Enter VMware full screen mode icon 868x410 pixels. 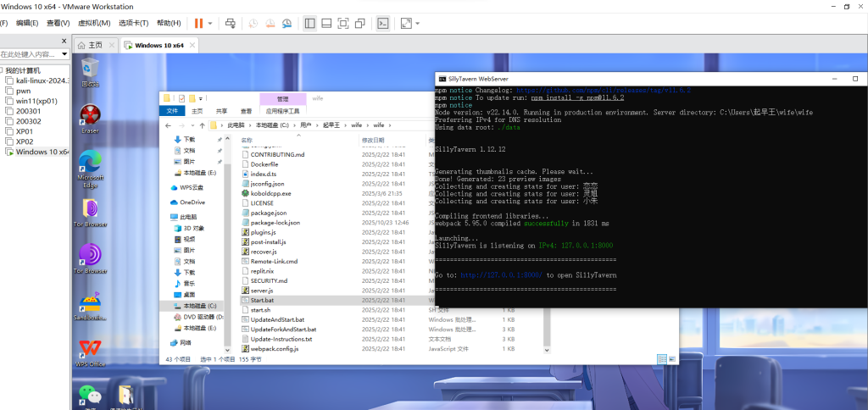coord(342,23)
